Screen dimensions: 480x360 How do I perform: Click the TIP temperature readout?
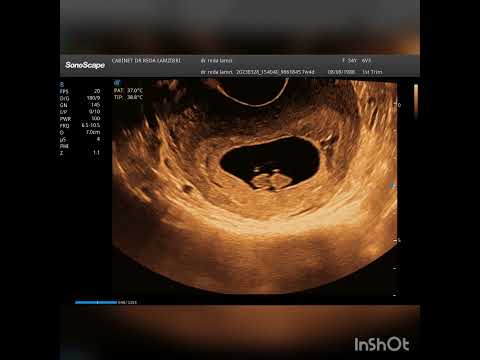pos(128,97)
